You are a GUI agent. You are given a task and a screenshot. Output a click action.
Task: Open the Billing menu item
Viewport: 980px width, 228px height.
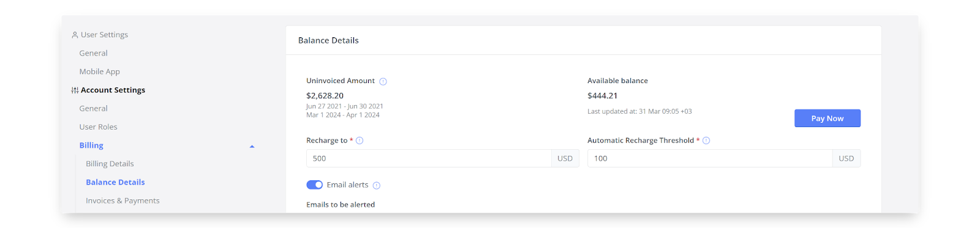91,145
